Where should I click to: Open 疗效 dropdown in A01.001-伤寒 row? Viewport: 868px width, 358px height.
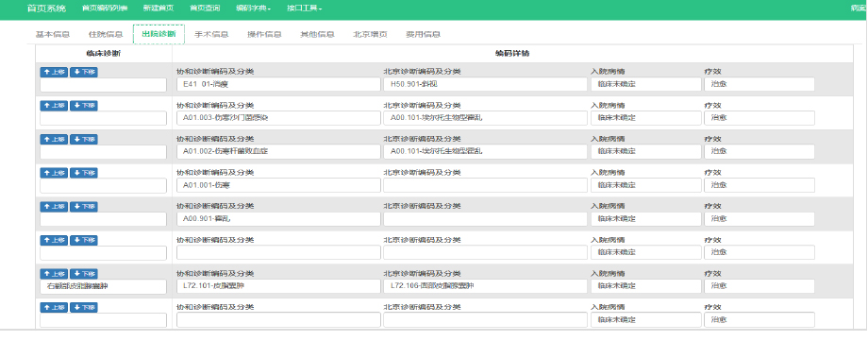click(x=759, y=185)
